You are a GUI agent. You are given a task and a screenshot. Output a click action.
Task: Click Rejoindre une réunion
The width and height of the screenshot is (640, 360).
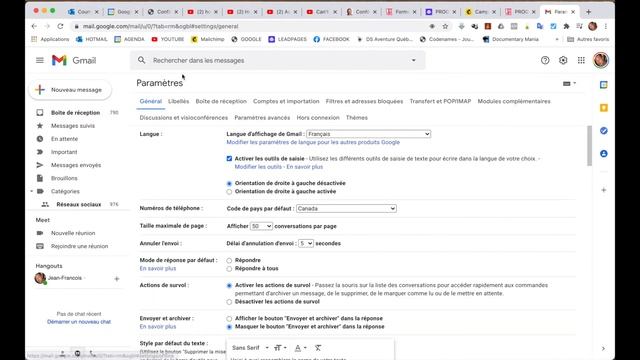pyautogui.click(x=79, y=246)
